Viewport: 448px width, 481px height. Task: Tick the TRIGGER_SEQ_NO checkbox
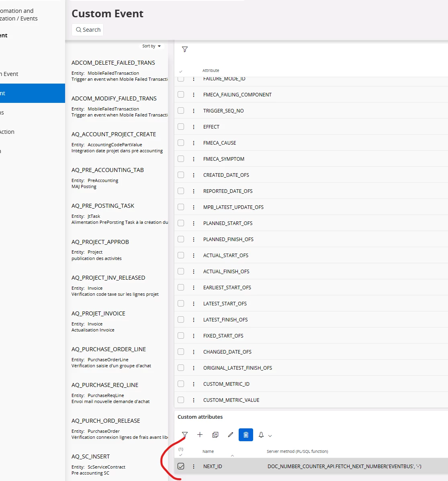181,111
